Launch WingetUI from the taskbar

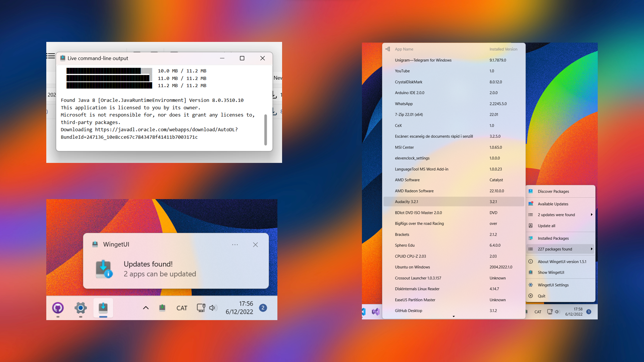click(103, 308)
